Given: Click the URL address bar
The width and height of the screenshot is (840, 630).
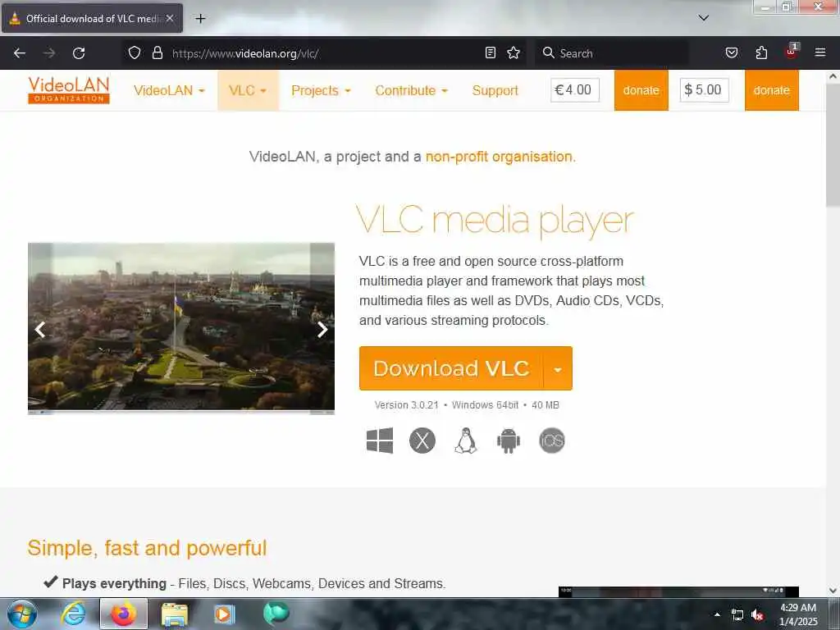Looking at the screenshot, I should 324,53.
